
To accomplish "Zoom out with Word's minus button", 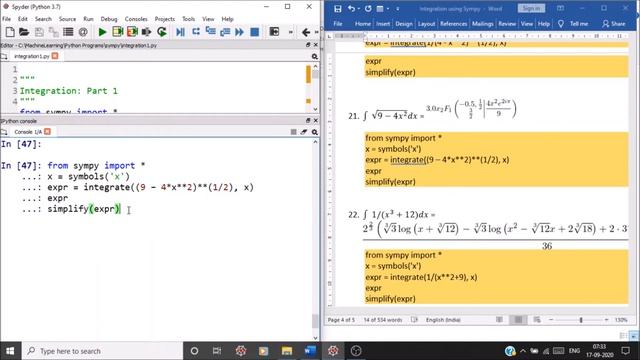I will pos(551,320).
